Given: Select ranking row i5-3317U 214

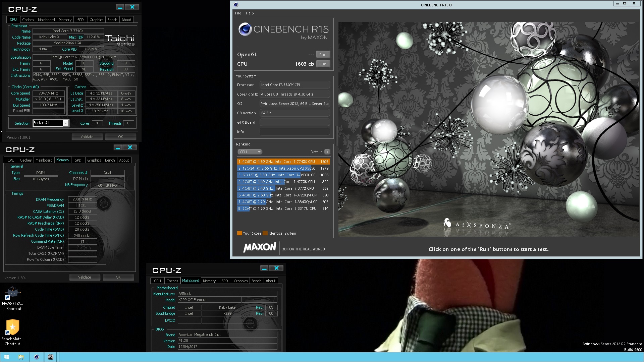Looking at the screenshot, I should coord(283,208).
